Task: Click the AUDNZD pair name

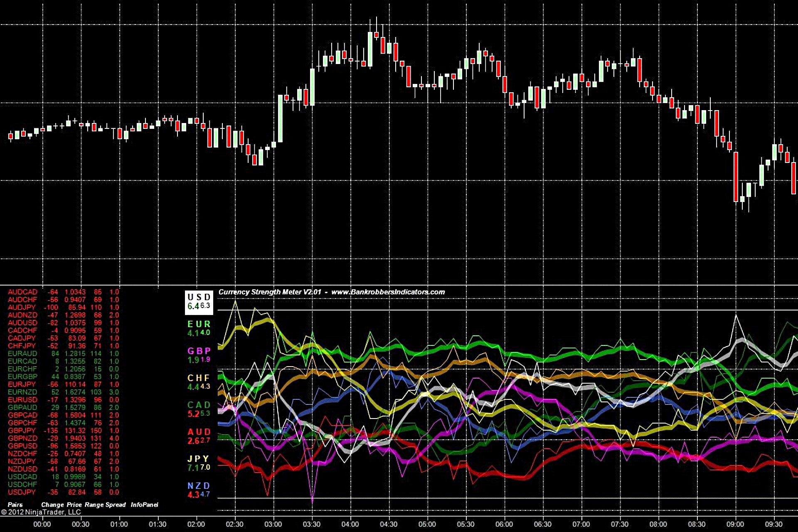Action: coord(22,315)
